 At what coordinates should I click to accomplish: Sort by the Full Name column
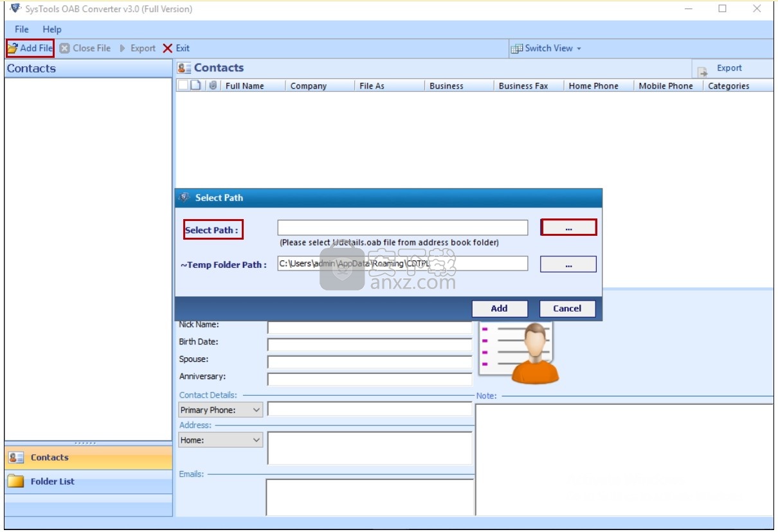(252, 85)
